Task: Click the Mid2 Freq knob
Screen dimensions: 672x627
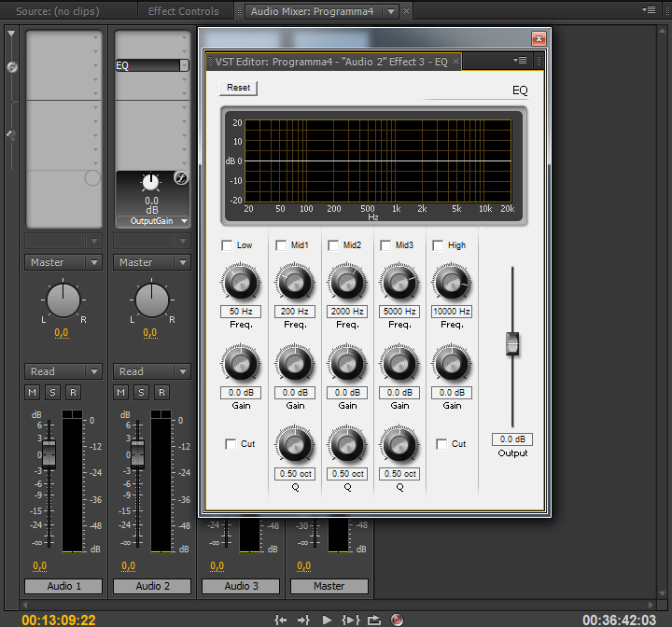Action: tap(347, 283)
